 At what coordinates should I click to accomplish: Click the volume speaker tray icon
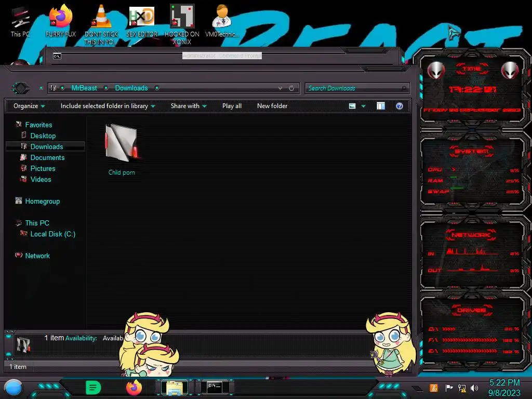(x=474, y=388)
